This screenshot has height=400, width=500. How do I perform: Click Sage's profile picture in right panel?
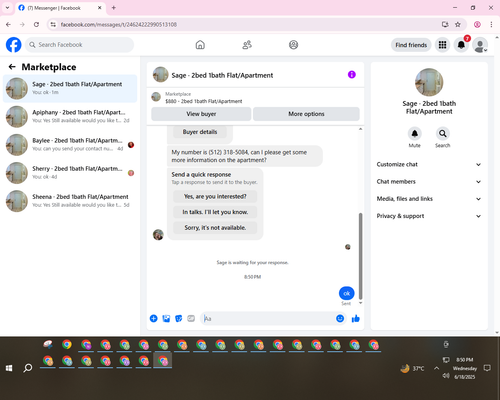429,82
